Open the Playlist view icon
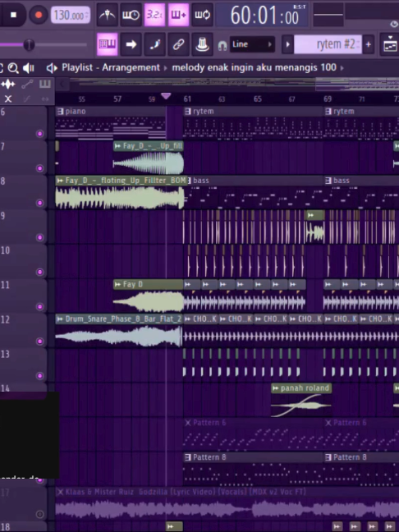Image resolution: width=399 pixels, height=532 pixels. [390, 44]
